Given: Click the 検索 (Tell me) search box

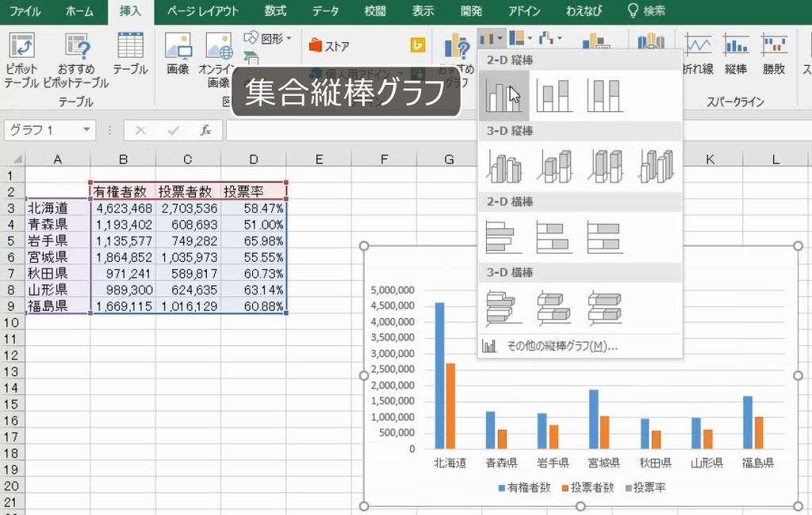Looking at the screenshot, I should pos(646,11).
